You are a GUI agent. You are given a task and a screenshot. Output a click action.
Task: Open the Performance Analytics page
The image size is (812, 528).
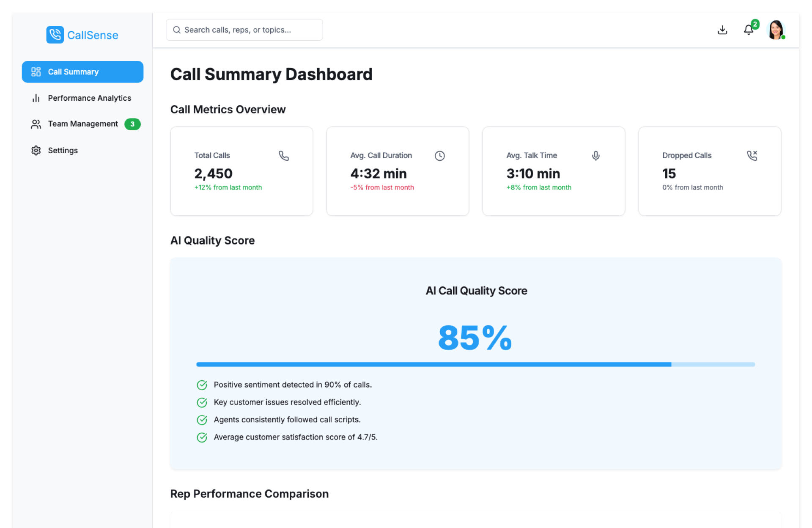pos(89,98)
